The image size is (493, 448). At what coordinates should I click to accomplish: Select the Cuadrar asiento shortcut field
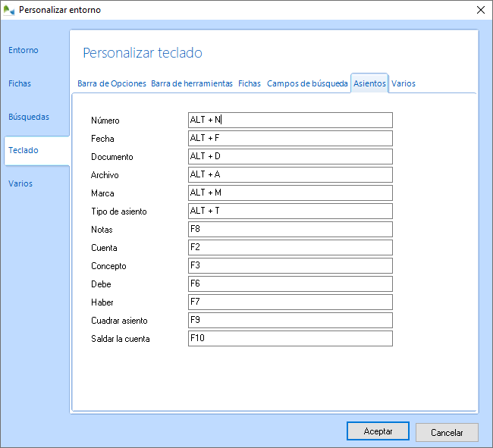[290, 320]
